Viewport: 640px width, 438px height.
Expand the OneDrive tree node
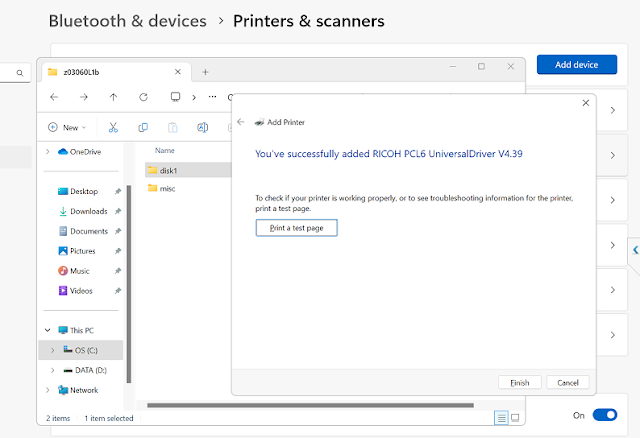[48, 151]
